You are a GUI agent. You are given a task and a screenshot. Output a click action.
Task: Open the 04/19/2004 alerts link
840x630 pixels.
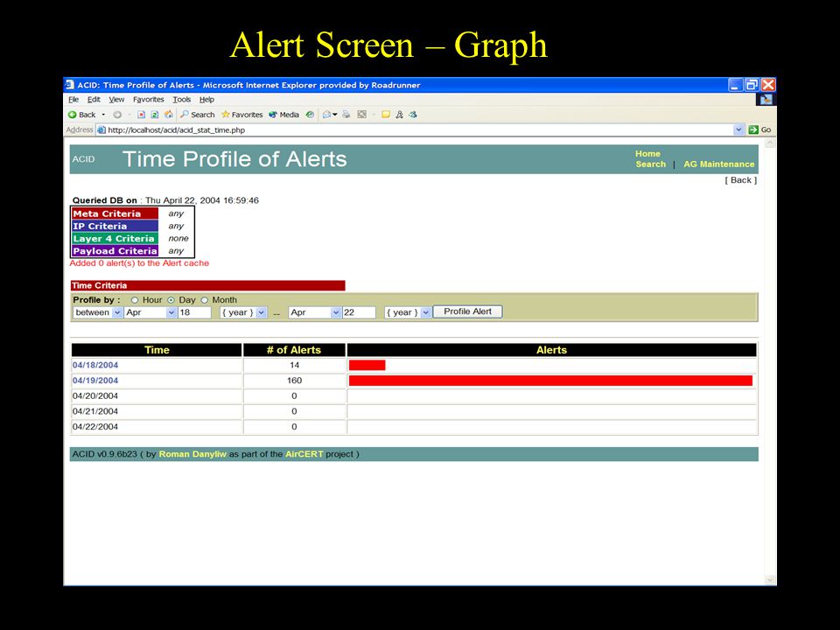coord(95,381)
